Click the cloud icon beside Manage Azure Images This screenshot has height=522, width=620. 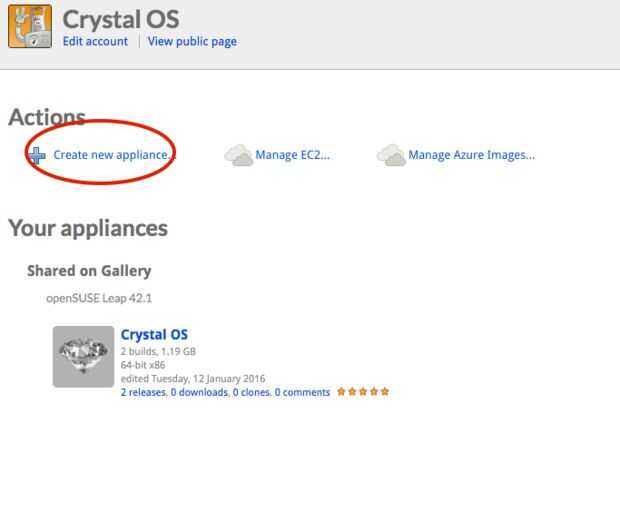pos(391,155)
